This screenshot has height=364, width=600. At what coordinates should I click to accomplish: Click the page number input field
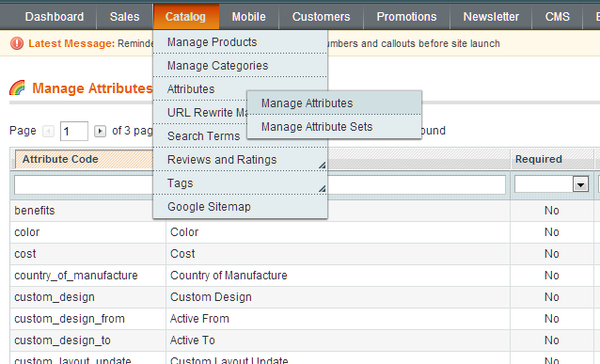click(74, 132)
